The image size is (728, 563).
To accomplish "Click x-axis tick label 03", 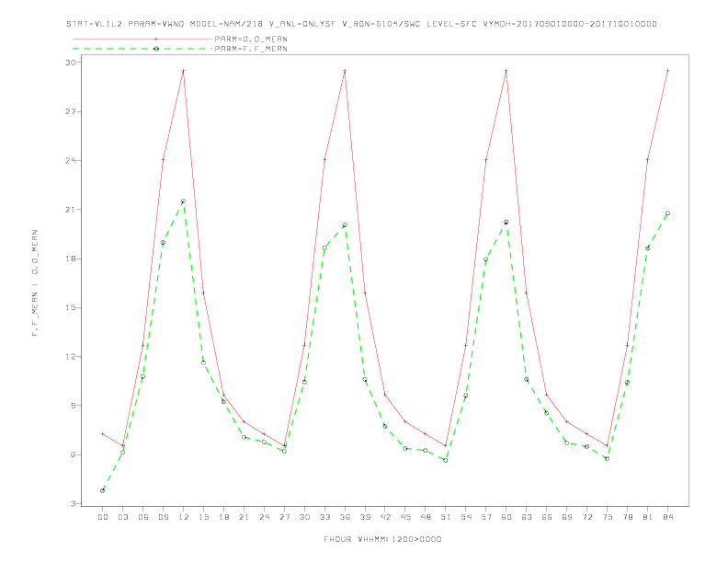I will (122, 517).
